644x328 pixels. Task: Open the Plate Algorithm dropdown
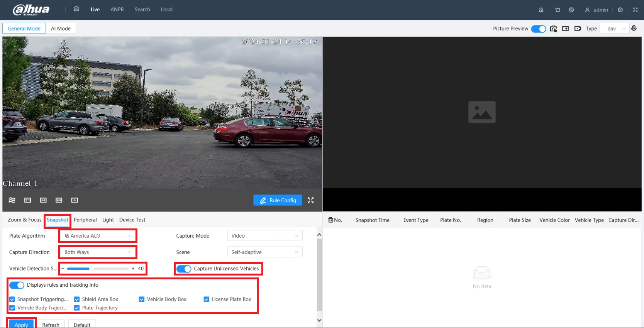click(x=98, y=236)
